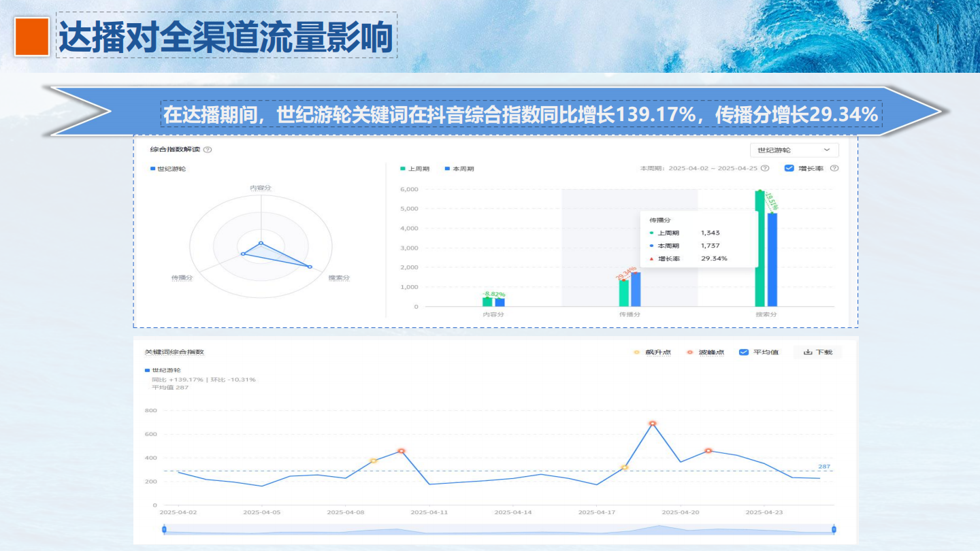Click the green 上周期 bar for 内容分
The width and height of the screenshot is (980, 551).
coord(487,302)
